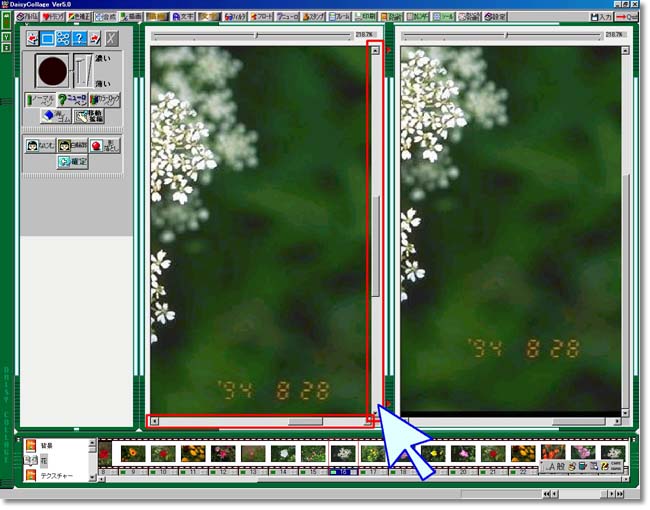Toggle the なじむ blend option

click(x=40, y=145)
